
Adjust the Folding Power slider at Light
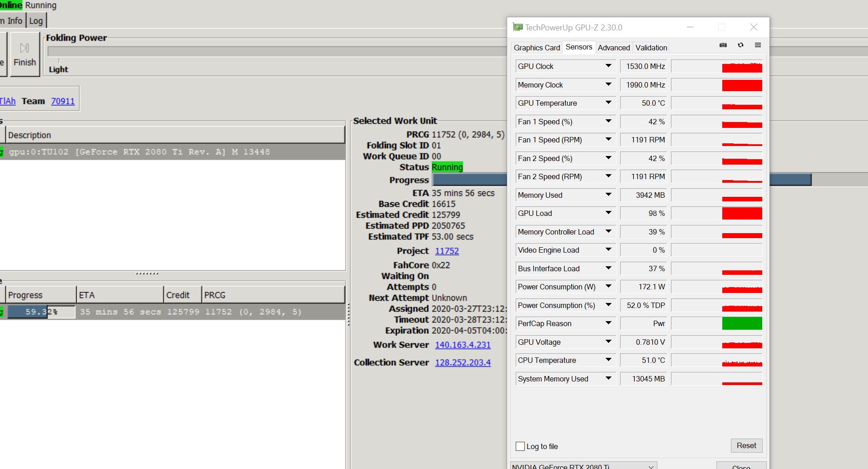[x=59, y=61]
